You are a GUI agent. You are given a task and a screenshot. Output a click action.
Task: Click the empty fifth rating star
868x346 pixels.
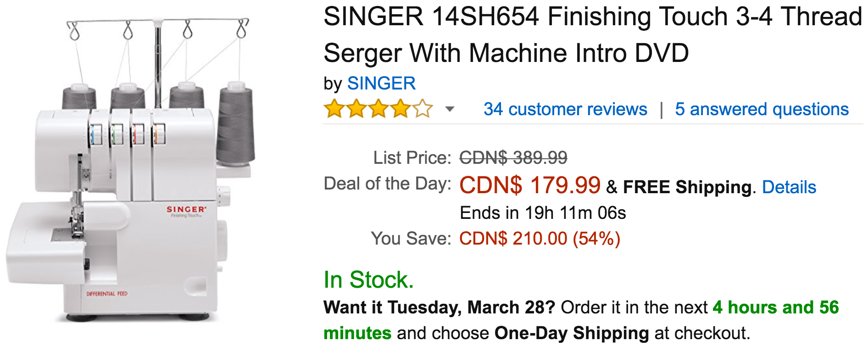click(423, 109)
